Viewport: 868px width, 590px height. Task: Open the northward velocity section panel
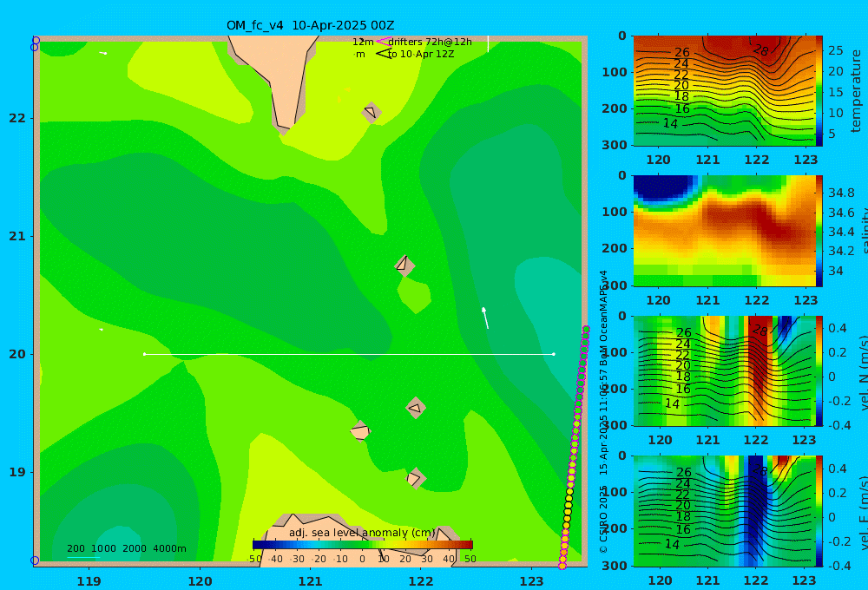click(x=725, y=370)
